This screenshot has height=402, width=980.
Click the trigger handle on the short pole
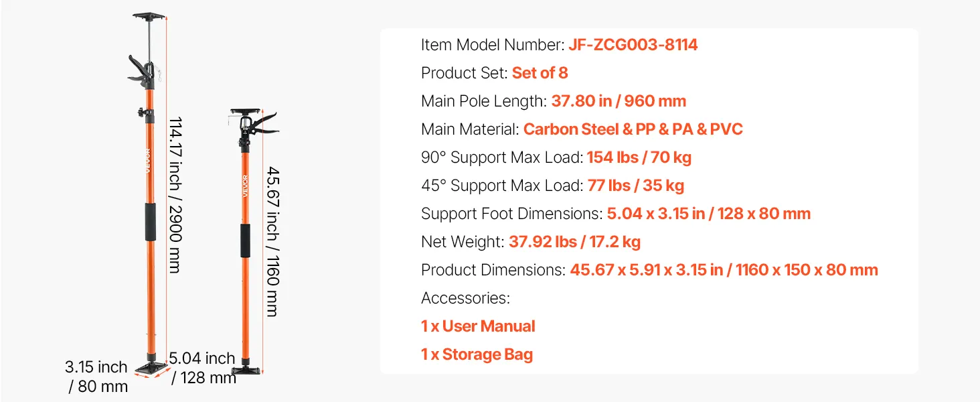coord(261,123)
